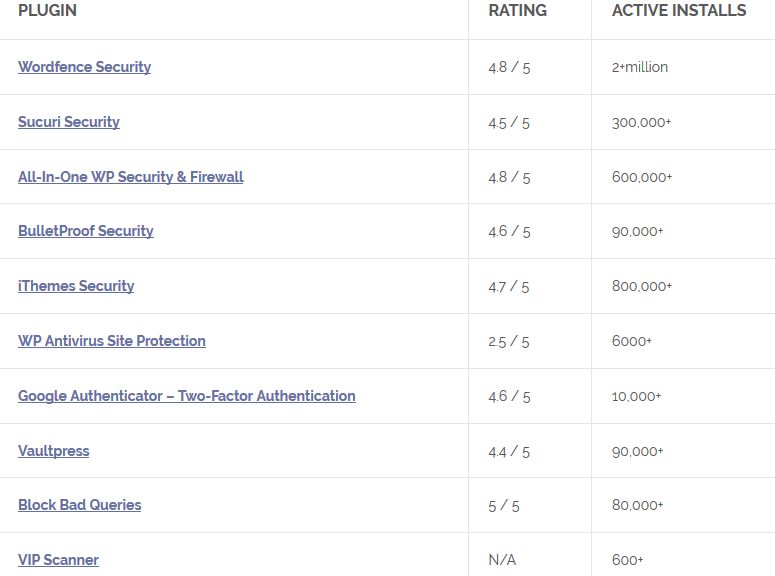The height and width of the screenshot is (576, 775).
Task: Open the Vaultpress link
Action: [54, 451]
